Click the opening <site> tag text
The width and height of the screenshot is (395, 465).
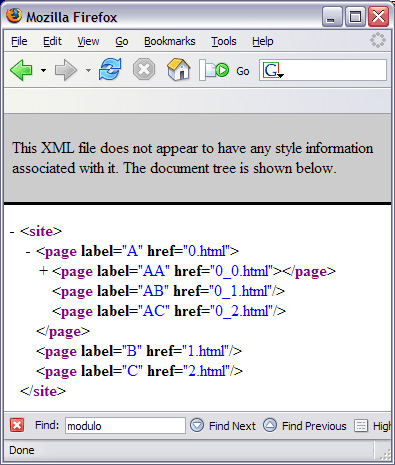(x=41, y=231)
